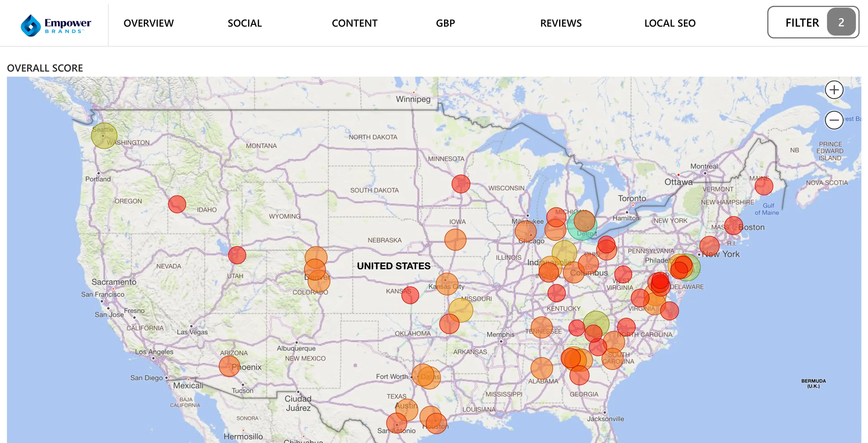Open the FILTER button
This screenshot has height=443, width=868.
point(813,22)
